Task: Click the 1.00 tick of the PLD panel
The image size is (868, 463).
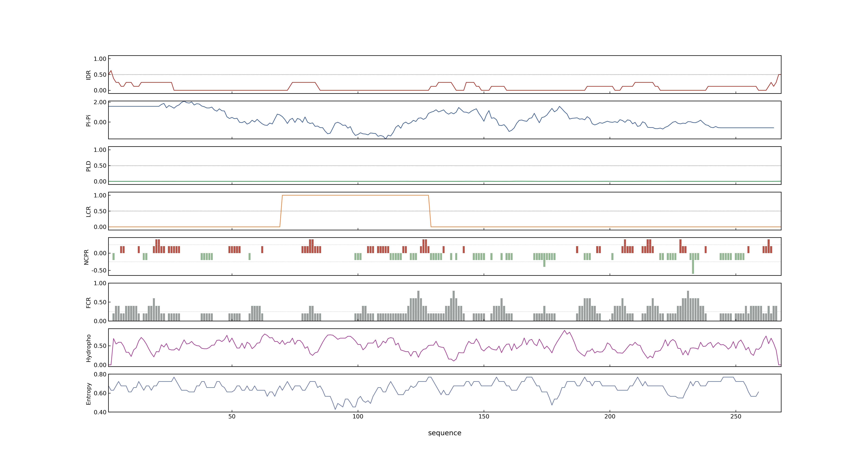Action: 100,150
